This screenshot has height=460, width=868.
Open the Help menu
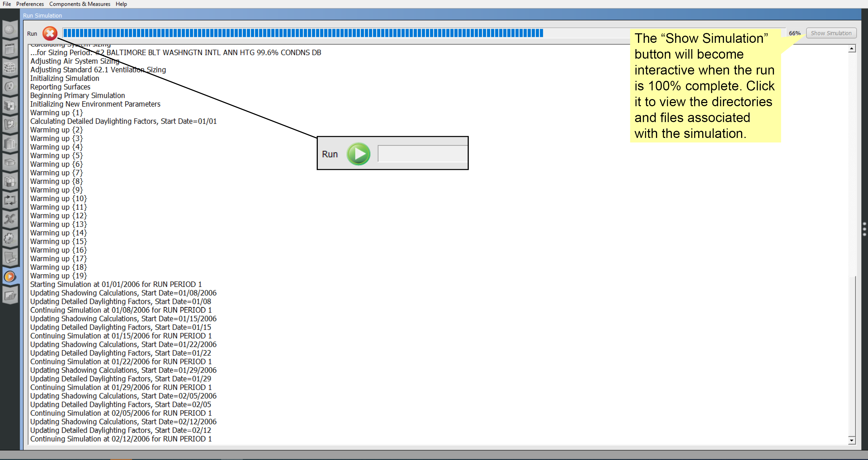(x=121, y=4)
